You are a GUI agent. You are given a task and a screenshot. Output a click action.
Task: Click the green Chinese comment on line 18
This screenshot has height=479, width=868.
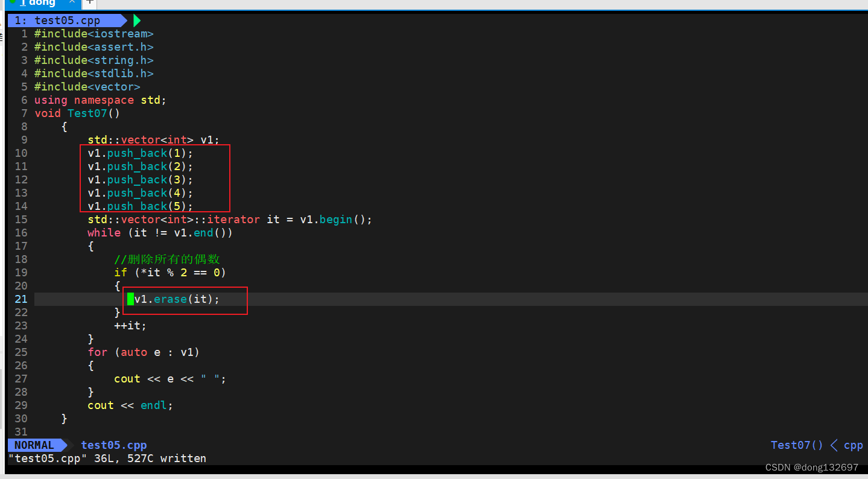(167, 259)
